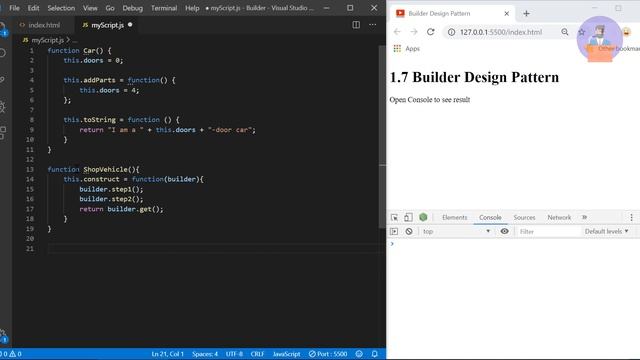The width and height of the screenshot is (640, 360).
Task: Open the Default levels dropdown
Action: (x=607, y=231)
